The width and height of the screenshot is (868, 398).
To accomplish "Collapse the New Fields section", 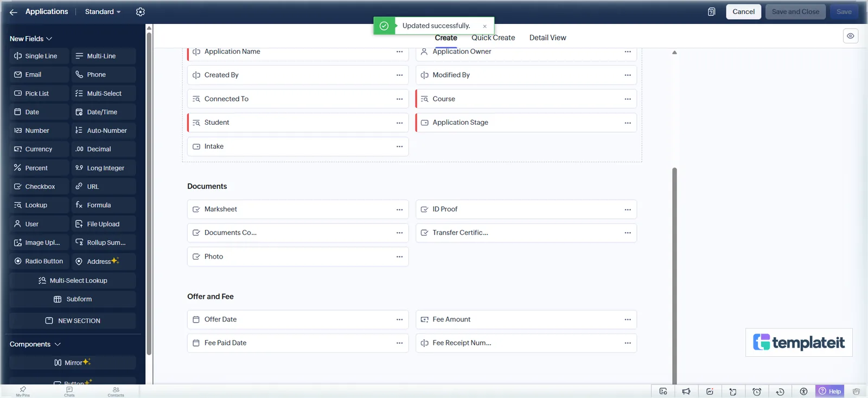I will pos(31,38).
